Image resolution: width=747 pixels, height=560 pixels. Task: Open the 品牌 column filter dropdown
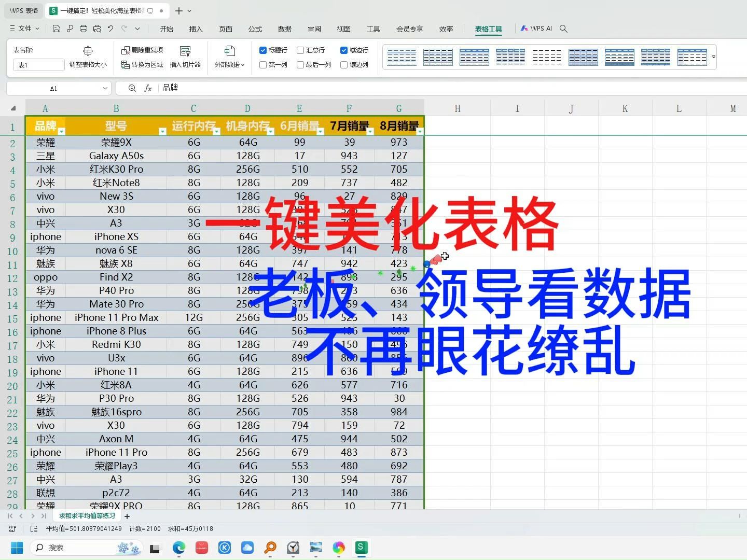(61, 131)
